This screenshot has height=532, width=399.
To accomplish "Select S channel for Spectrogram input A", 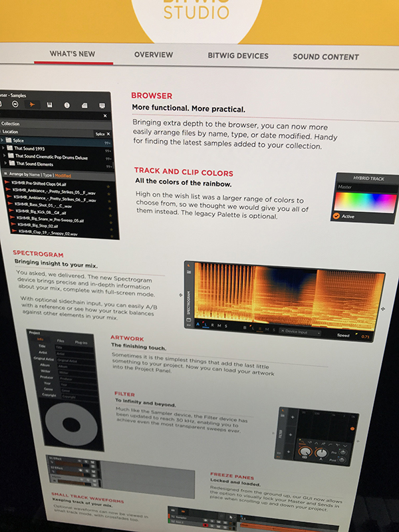I will pos(225,326).
